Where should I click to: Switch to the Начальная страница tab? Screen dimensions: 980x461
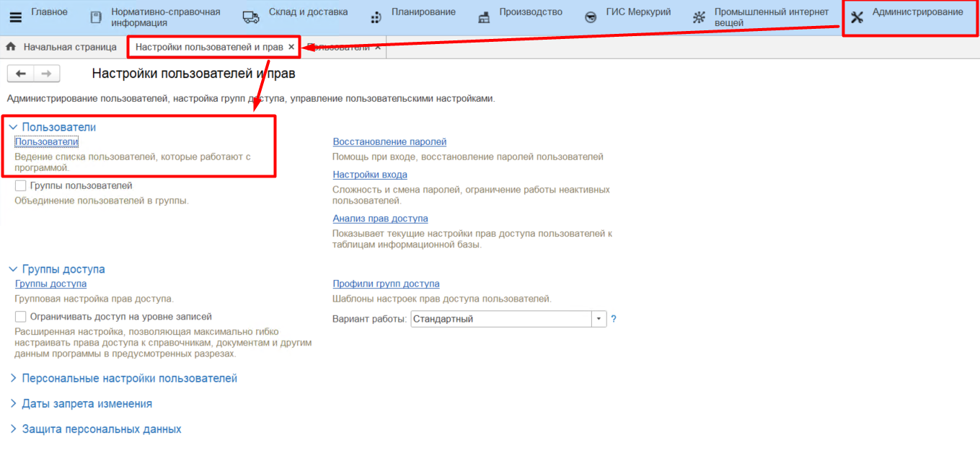click(x=69, y=47)
